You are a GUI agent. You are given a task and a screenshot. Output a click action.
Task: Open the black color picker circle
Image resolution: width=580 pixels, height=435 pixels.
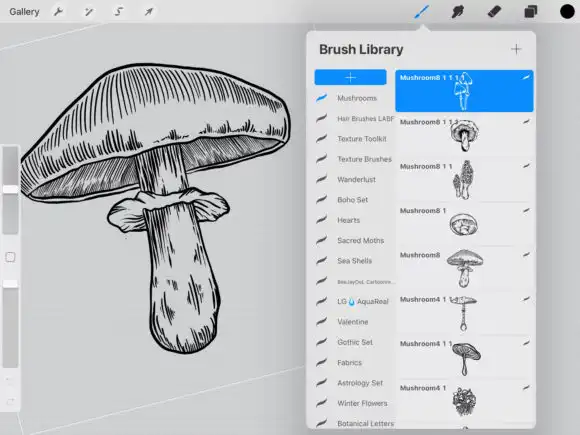567,12
